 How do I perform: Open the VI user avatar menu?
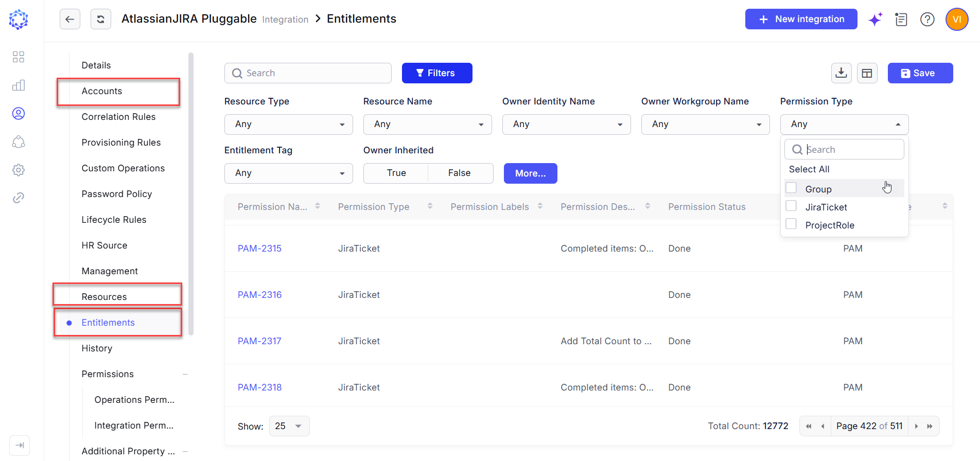click(x=957, y=20)
